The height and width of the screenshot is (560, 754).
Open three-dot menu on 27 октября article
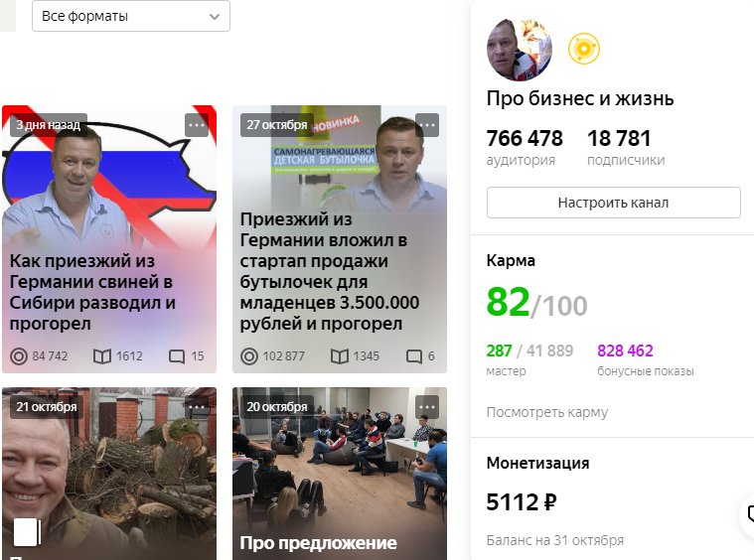click(427, 125)
